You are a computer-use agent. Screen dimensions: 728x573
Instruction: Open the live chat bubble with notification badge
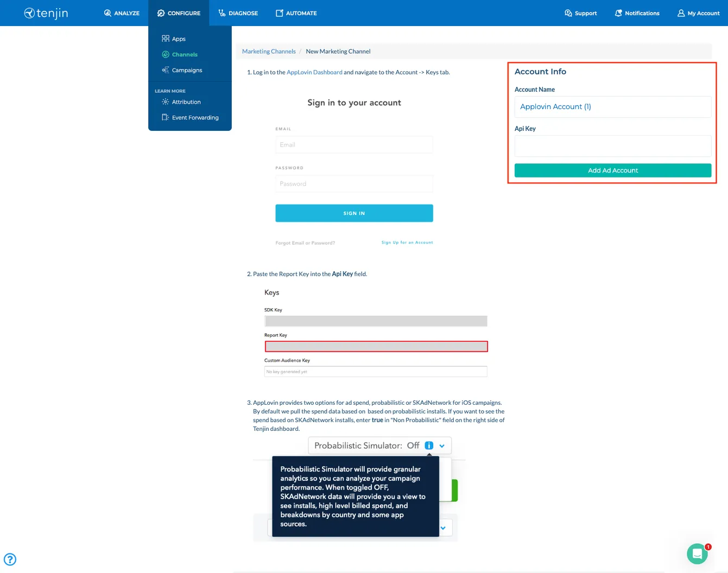pos(697,553)
